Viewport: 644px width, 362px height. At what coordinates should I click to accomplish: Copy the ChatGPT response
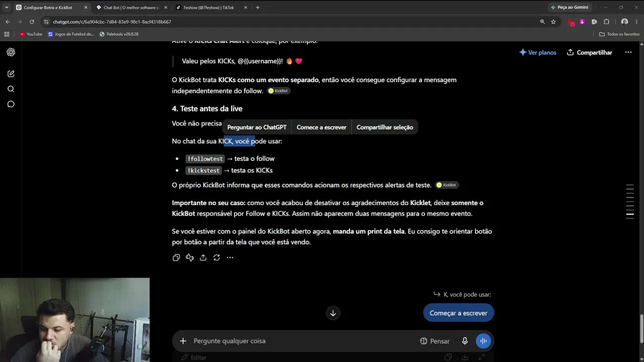(x=176, y=257)
